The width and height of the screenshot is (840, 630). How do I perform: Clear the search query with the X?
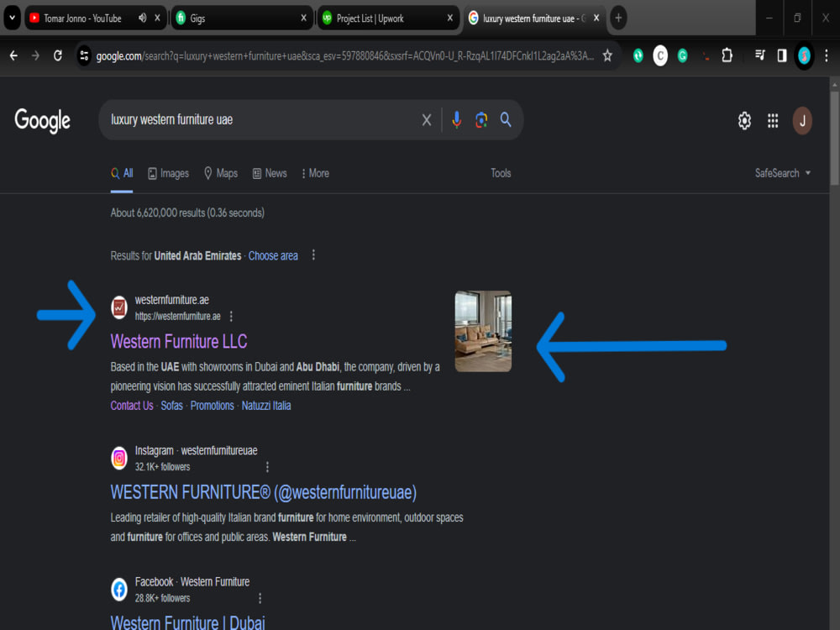tap(427, 120)
